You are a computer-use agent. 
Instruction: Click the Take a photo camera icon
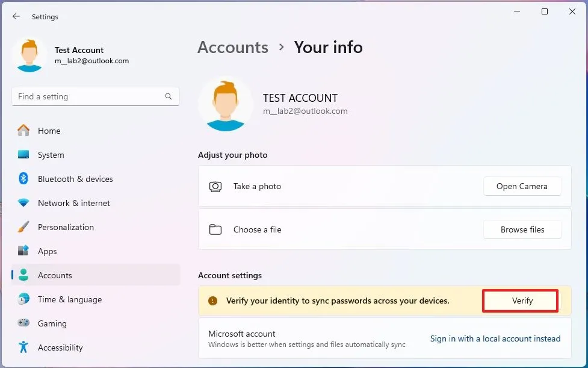(216, 186)
